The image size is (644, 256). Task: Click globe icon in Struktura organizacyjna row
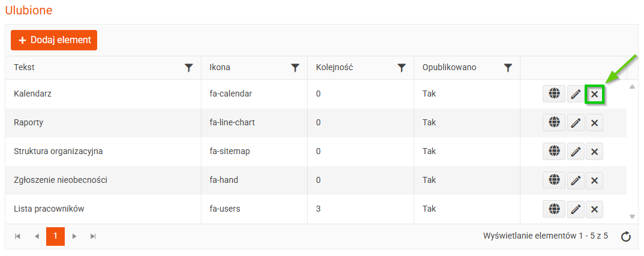[x=554, y=151]
